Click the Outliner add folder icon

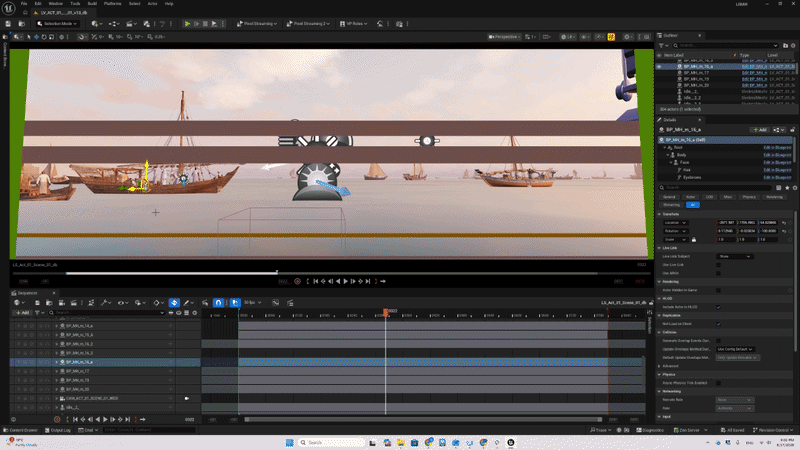tap(785, 45)
